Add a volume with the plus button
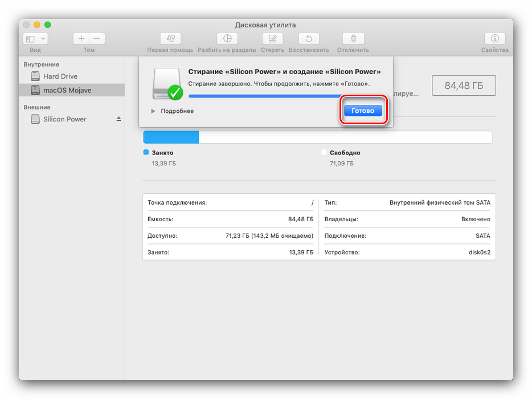This screenshot has width=532, height=399. click(81, 39)
